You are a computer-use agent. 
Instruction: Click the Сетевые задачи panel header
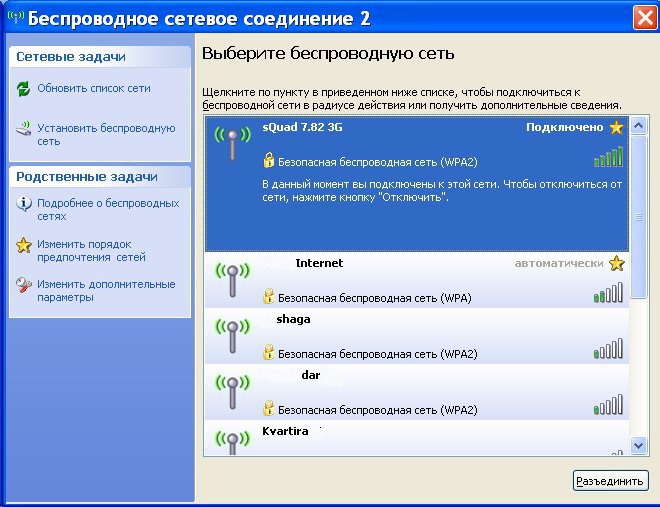pyautogui.click(x=100, y=57)
